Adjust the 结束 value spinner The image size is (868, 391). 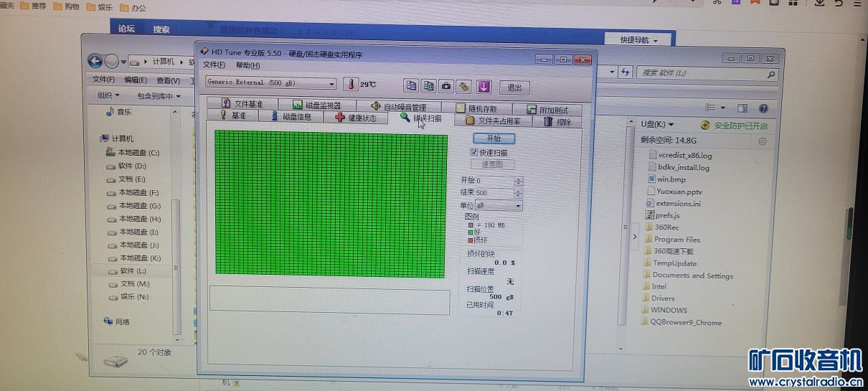(519, 193)
